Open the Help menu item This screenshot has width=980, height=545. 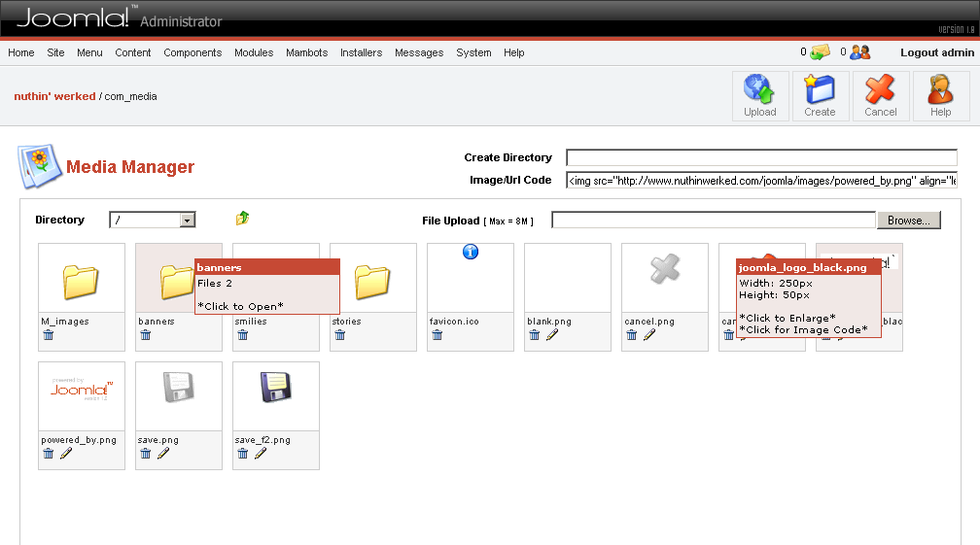[513, 52]
